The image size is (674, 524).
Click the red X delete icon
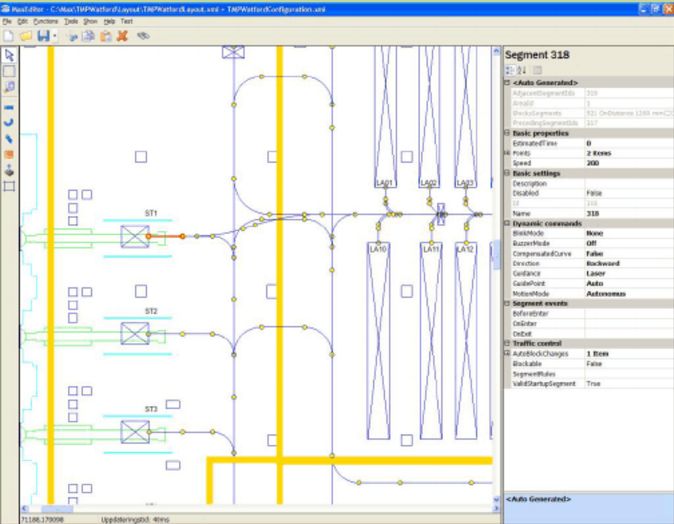point(122,35)
